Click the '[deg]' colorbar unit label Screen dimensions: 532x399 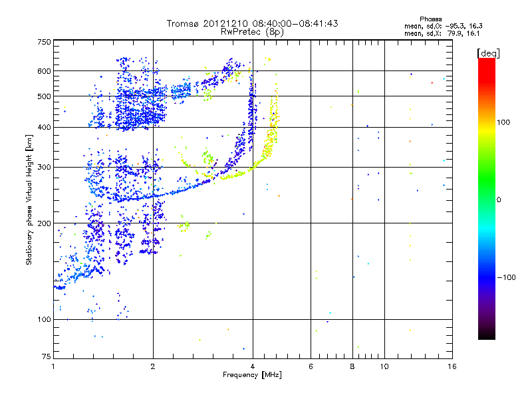pos(488,53)
